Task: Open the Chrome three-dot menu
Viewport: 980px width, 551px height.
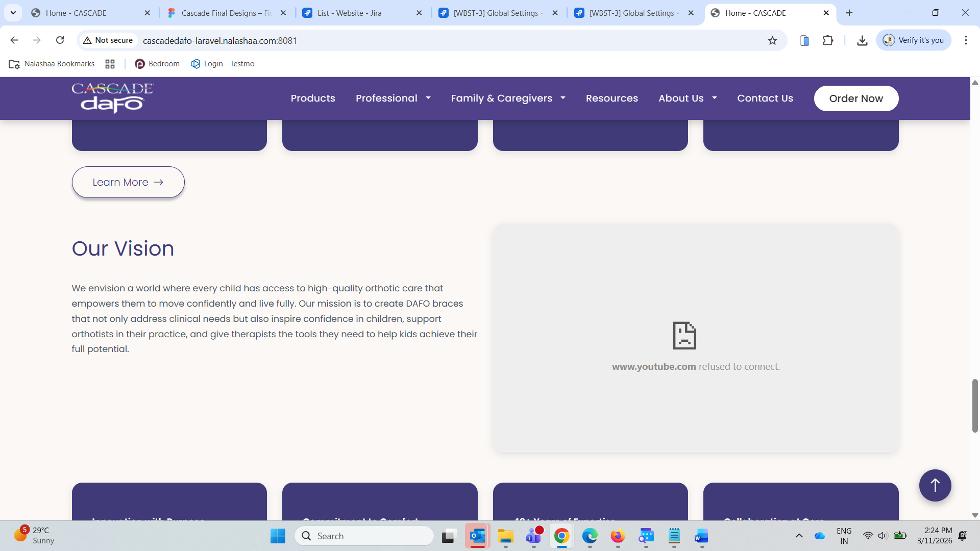Action: 966,40
